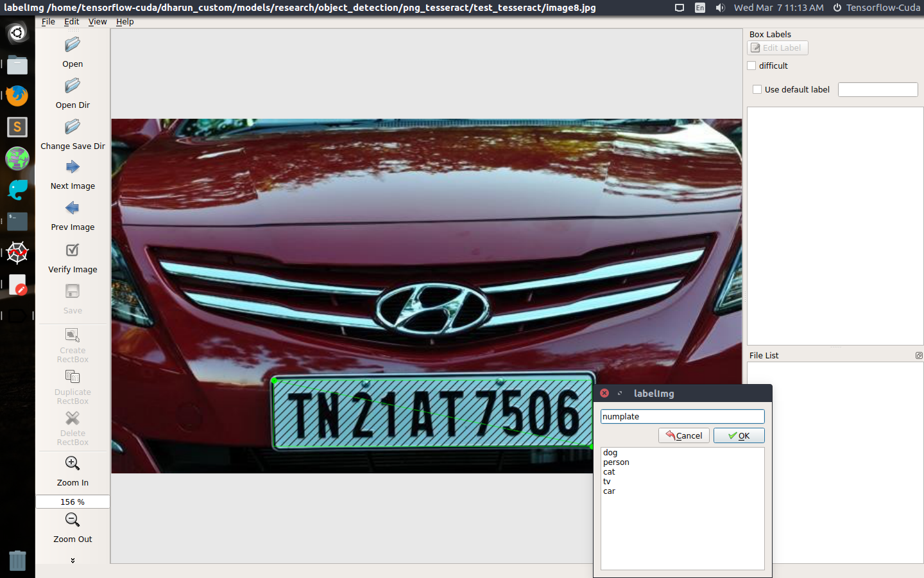The image size is (924, 578).
Task: Select the person label
Action: [616, 462]
